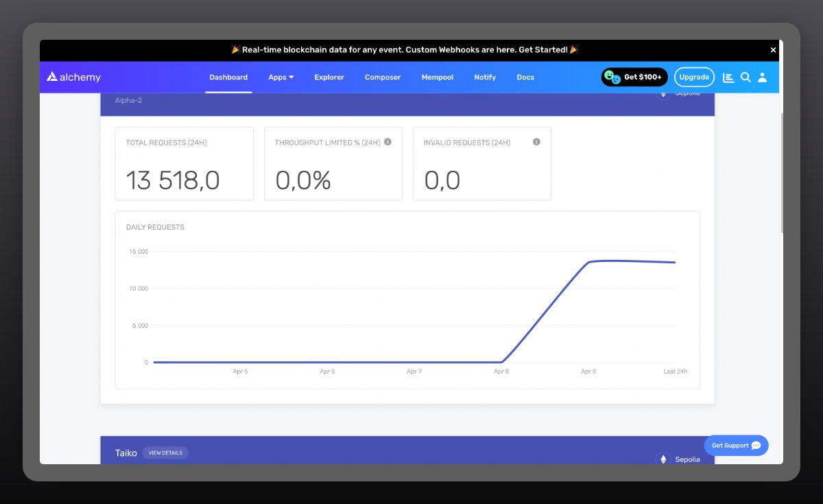Image resolution: width=823 pixels, height=504 pixels.
Task: Dismiss the webhooks announcement banner
Action: click(773, 50)
